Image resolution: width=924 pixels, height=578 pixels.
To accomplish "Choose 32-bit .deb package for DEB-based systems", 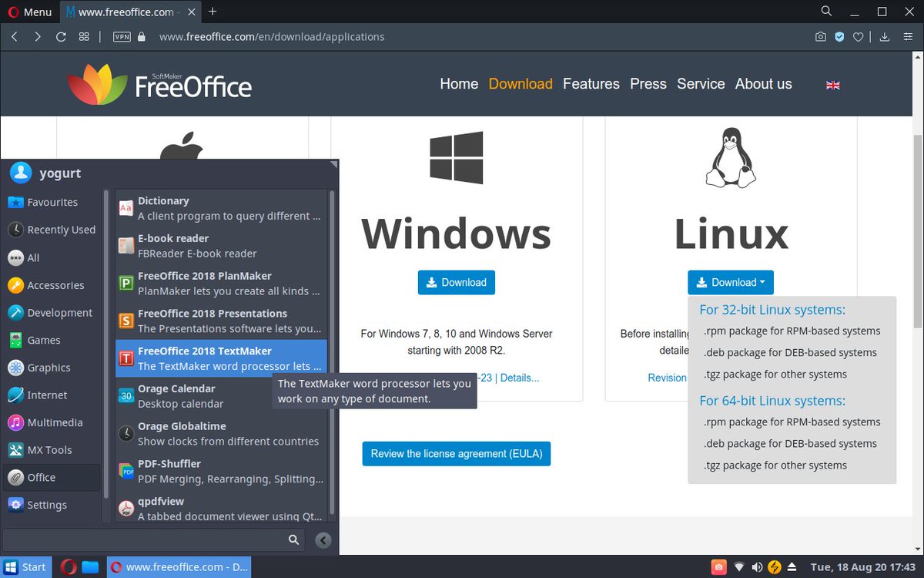I will (x=790, y=352).
